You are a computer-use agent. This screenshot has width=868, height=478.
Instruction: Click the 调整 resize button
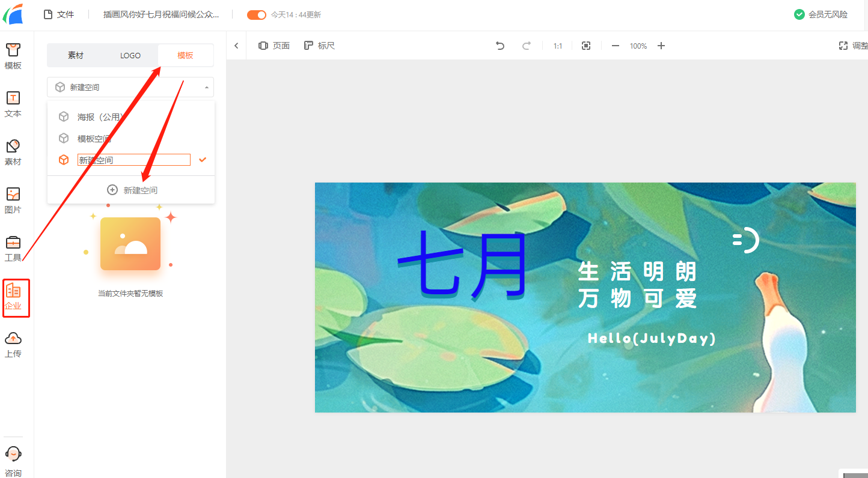pos(853,46)
